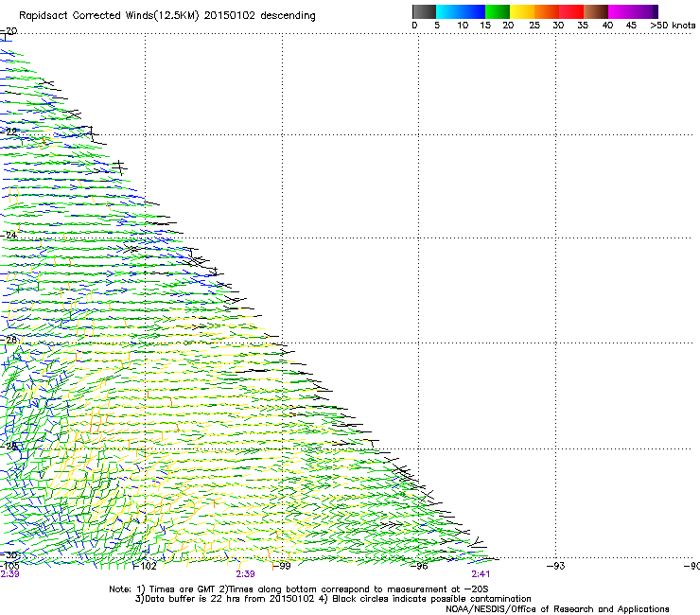Screen dimensions: 700x615
Task: Click the -20 latitude axis label
Action: click(x=9, y=31)
